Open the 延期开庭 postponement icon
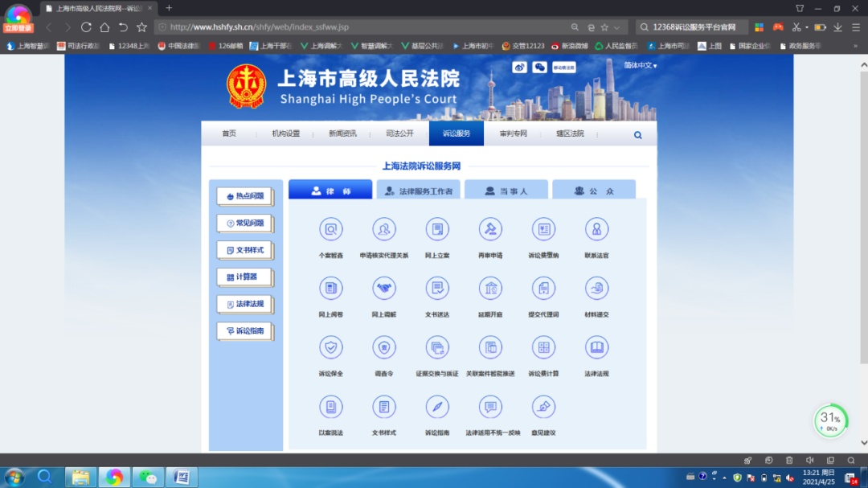Image resolution: width=868 pixels, height=488 pixels. [490, 288]
